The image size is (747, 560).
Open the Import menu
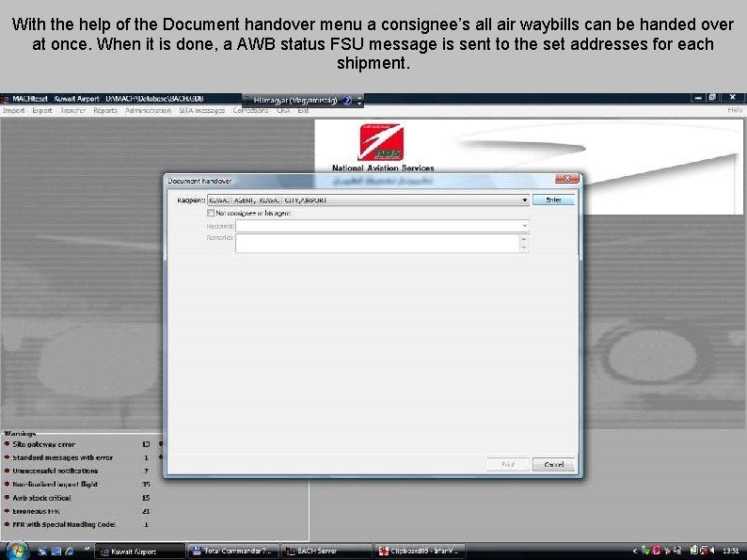tap(14, 110)
